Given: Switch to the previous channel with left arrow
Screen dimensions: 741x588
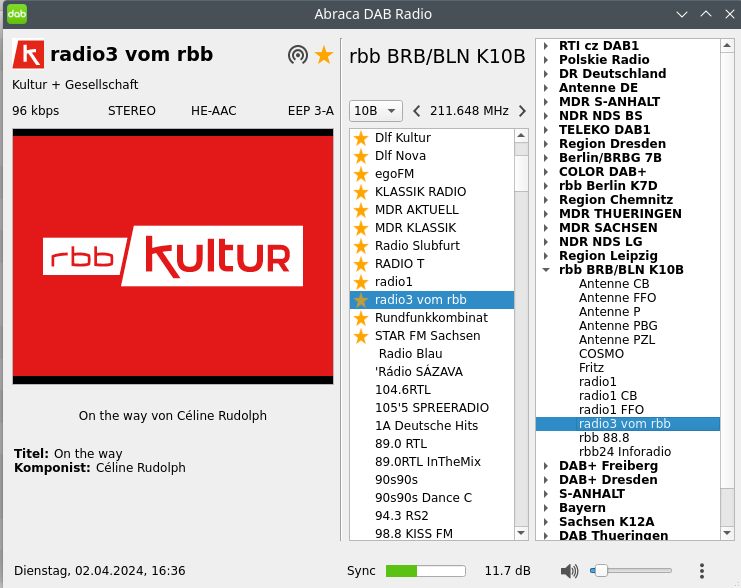Looking at the screenshot, I should coord(417,111).
